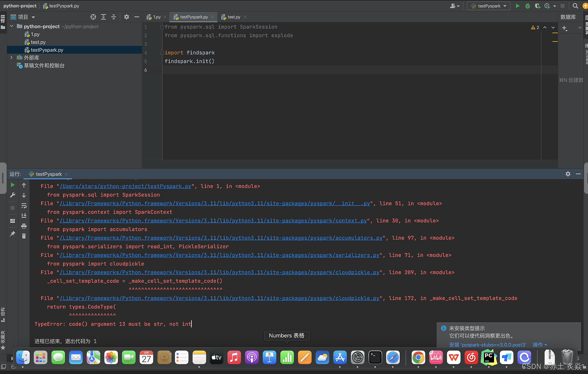Open Project panel gear options

(126, 17)
